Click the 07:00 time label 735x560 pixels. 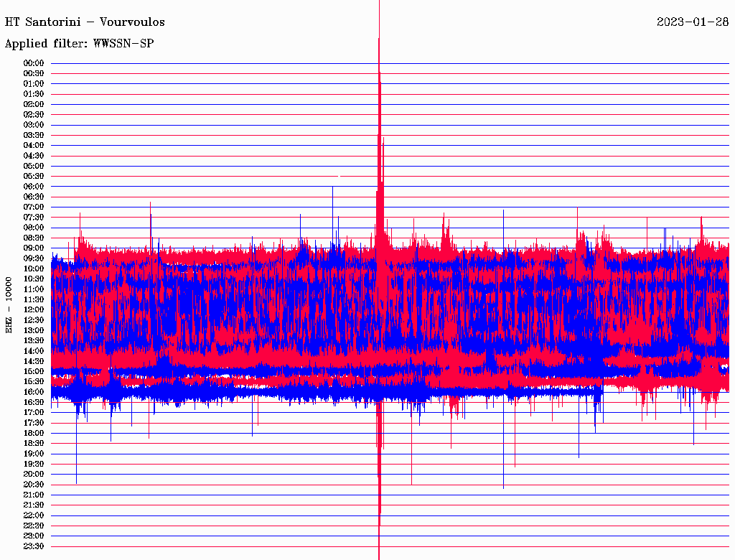click(x=34, y=207)
